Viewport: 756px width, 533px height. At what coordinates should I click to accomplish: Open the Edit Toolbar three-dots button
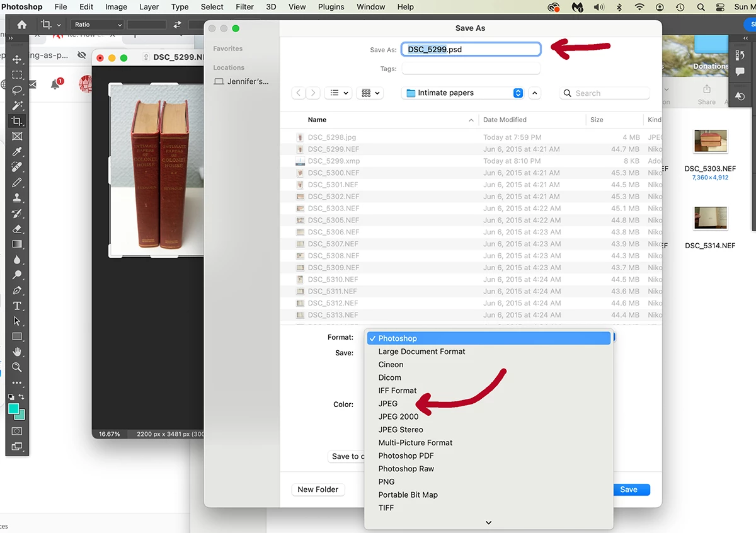coord(17,382)
